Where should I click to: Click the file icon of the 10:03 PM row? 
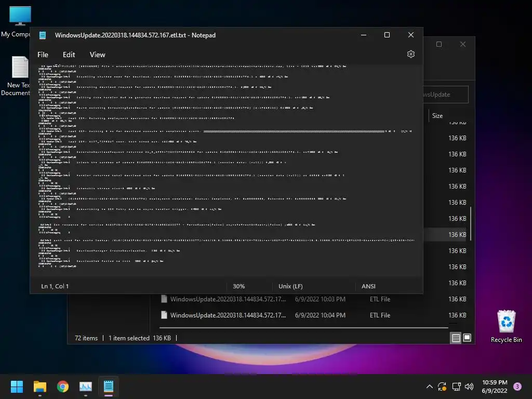(164, 299)
